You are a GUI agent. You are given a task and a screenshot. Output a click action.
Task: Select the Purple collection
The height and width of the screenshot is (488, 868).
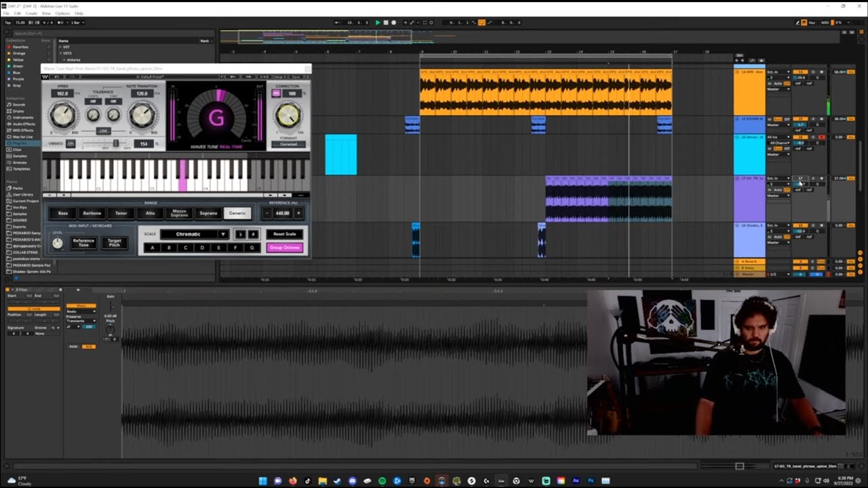18,79
